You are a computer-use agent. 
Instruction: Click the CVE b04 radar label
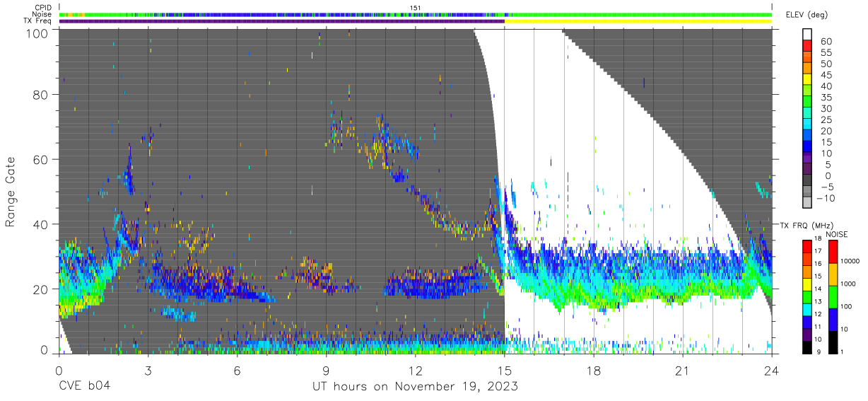click(x=84, y=386)
